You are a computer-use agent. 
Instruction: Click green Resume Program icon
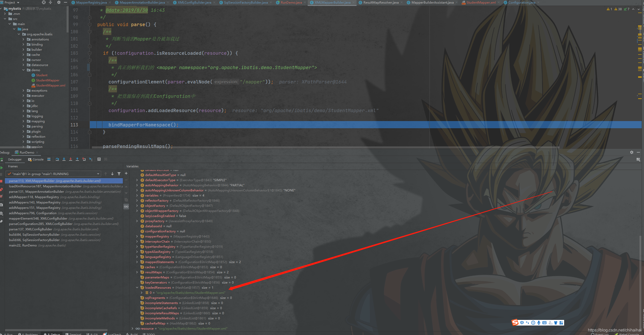pos(1,168)
